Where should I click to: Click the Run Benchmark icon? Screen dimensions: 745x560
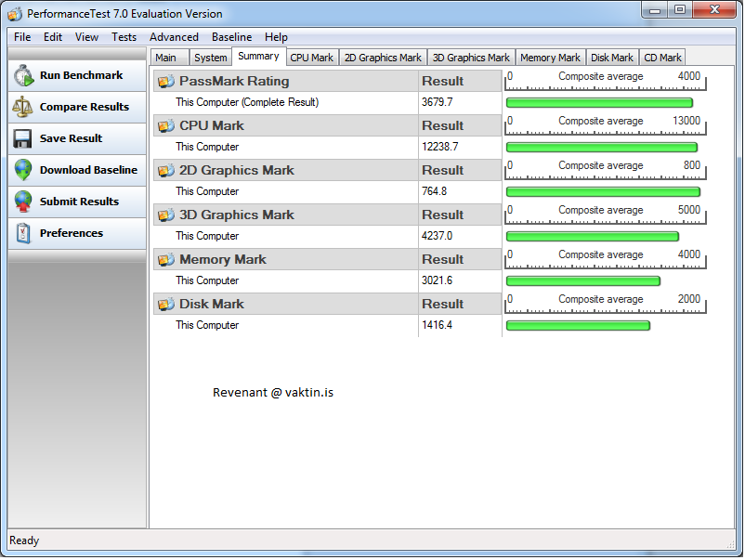coord(23,75)
